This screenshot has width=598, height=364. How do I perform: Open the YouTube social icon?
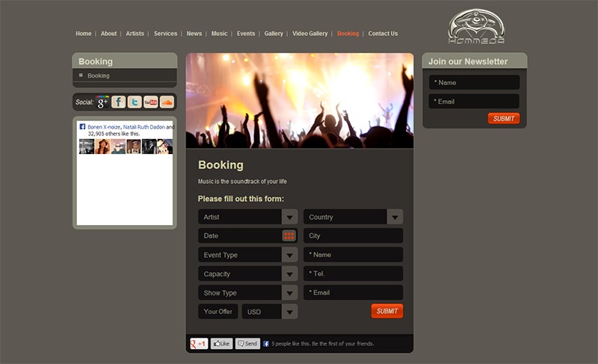151,102
